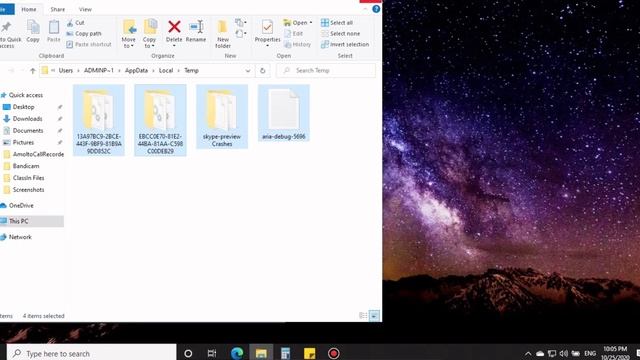Click File Explorer on taskbar

tap(261, 353)
